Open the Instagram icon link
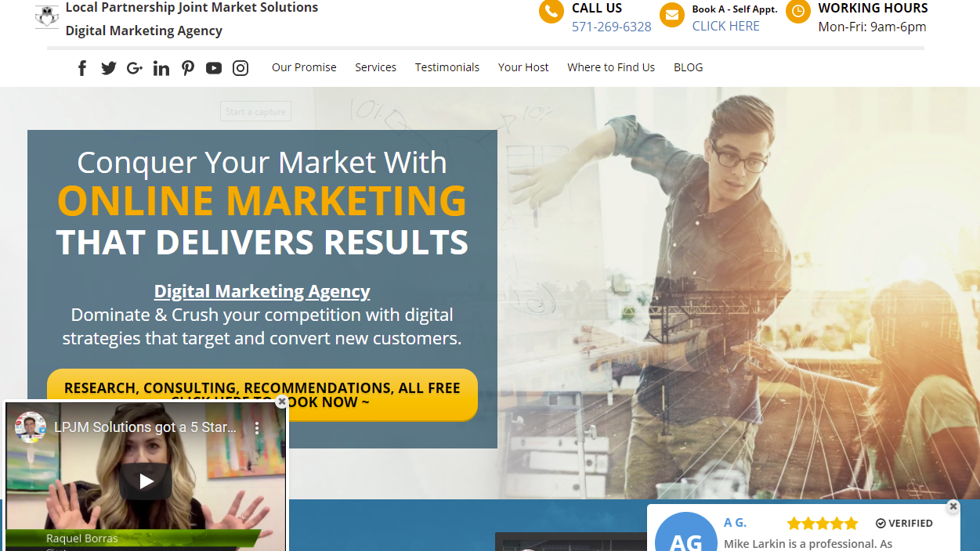 click(240, 68)
